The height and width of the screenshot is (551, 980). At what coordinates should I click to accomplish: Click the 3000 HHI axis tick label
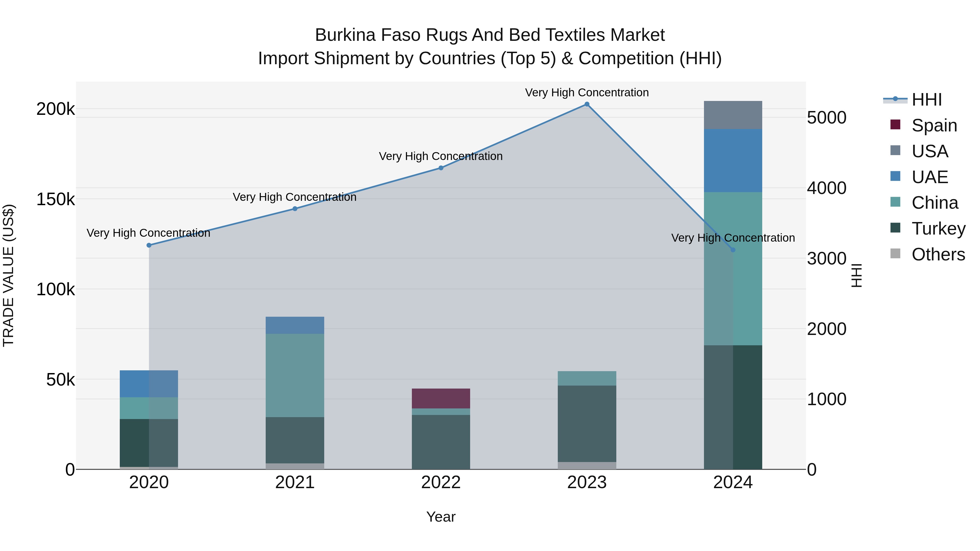pyautogui.click(x=827, y=258)
